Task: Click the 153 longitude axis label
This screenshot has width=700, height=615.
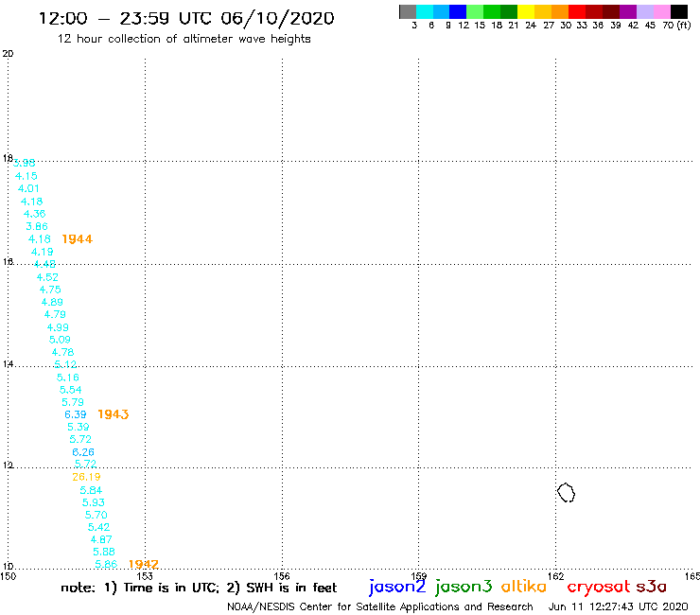Action: pyautogui.click(x=145, y=576)
